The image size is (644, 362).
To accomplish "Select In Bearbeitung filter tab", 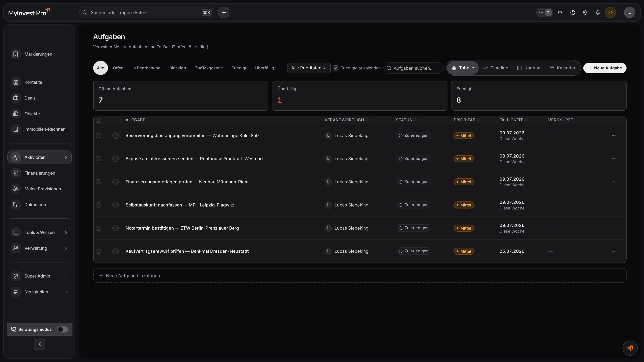I will pyautogui.click(x=146, y=68).
